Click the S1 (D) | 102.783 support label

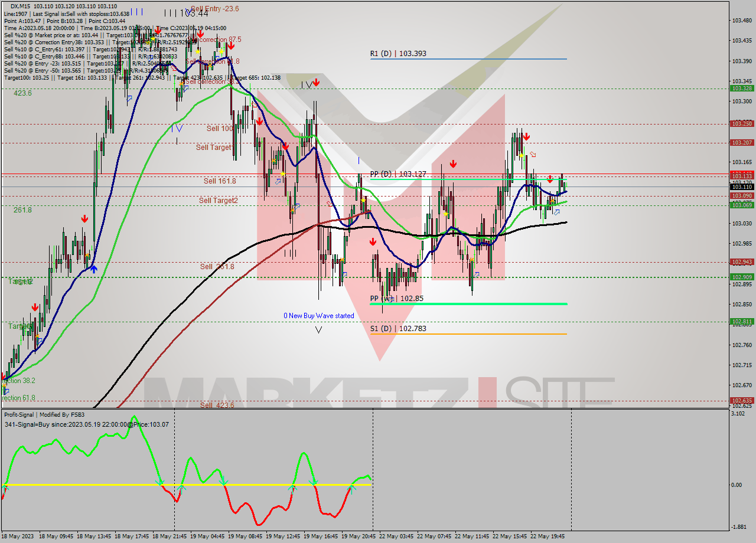pos(398,329)
